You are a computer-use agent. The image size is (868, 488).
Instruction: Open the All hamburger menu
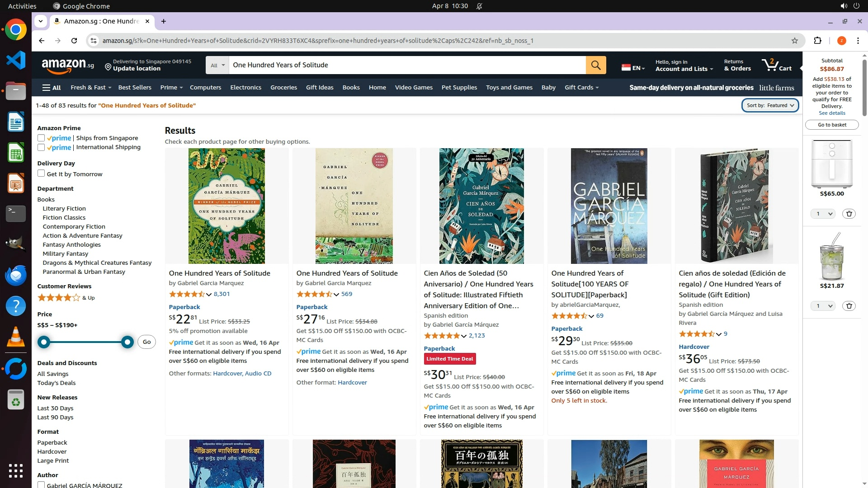pyautogui.click(x=51, y=88)
